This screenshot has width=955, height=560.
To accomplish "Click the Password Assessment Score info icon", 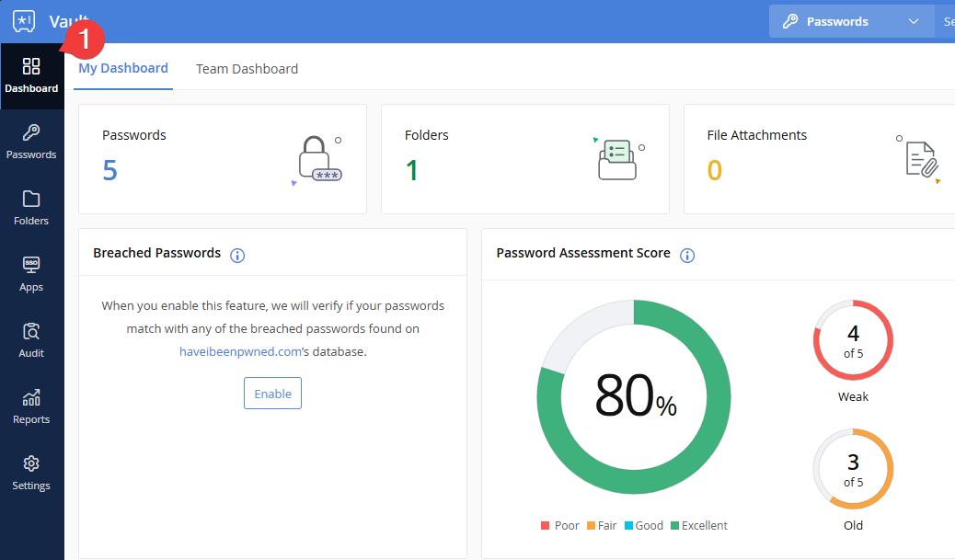I will [686, 255].
